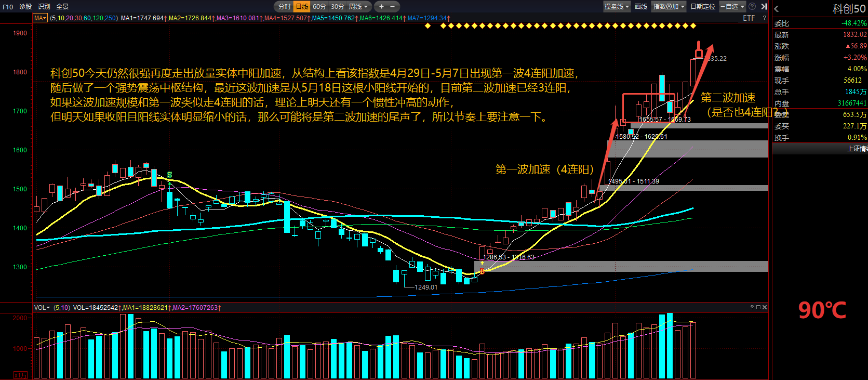Click the 涨幅 value +3.20%

855,58
